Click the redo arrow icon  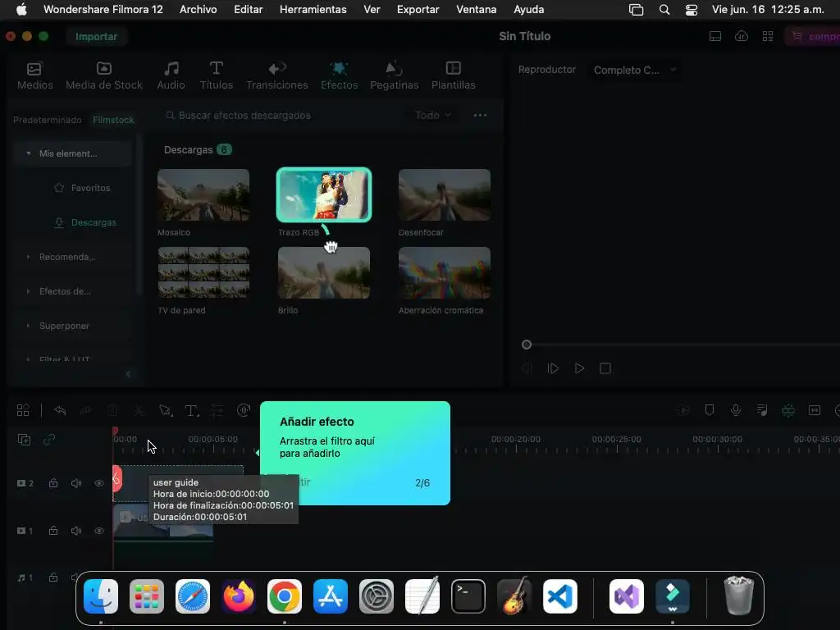pyautogui.click(x=85, y=410)
